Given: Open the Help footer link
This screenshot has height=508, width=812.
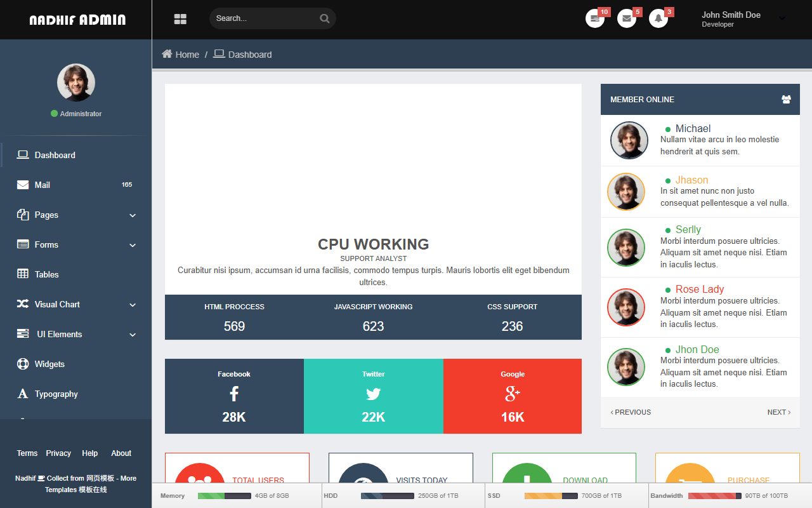Looking at the screenshot, I should point(90,453).
